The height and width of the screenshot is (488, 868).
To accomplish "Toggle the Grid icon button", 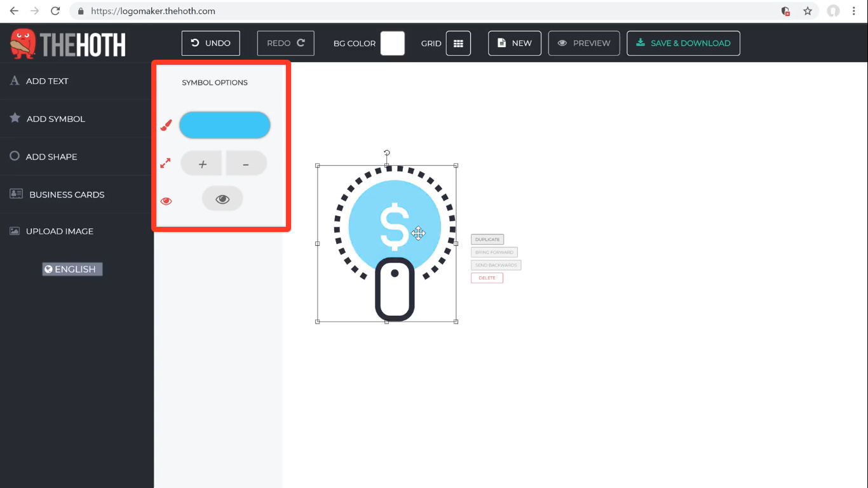I will point(458,43).
